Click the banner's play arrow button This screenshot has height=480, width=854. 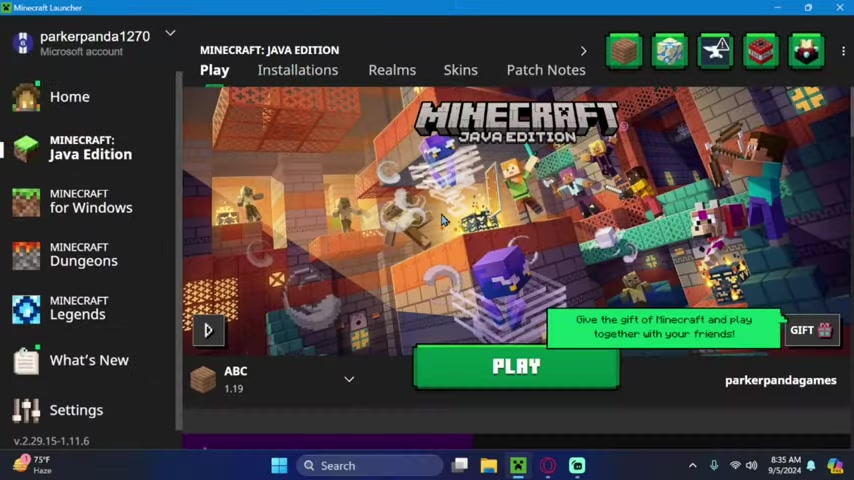pos(208,330)
